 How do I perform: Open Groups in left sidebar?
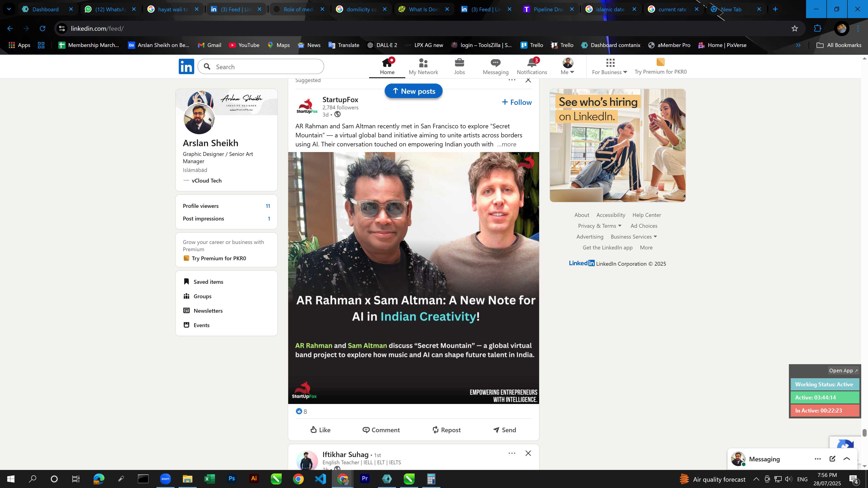click(x=198, y=296)
